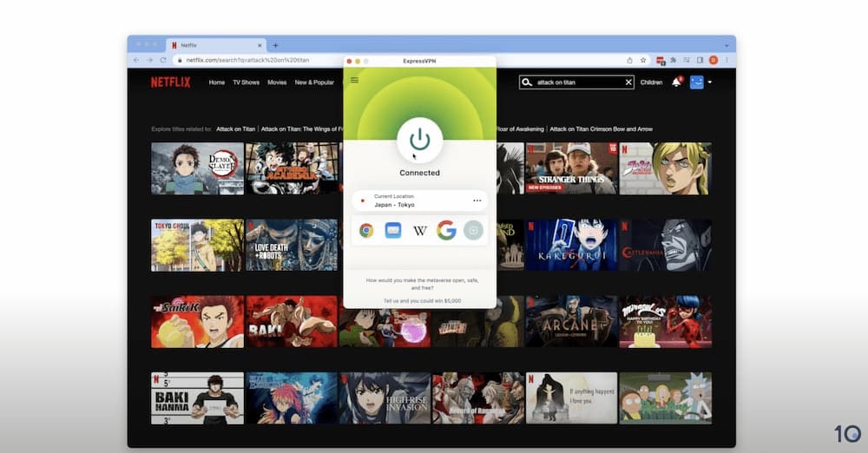Open the Record of Ragnarok thumbnail
The width and height of the screenshot is (868, 453).
click(x=478, y=397)
